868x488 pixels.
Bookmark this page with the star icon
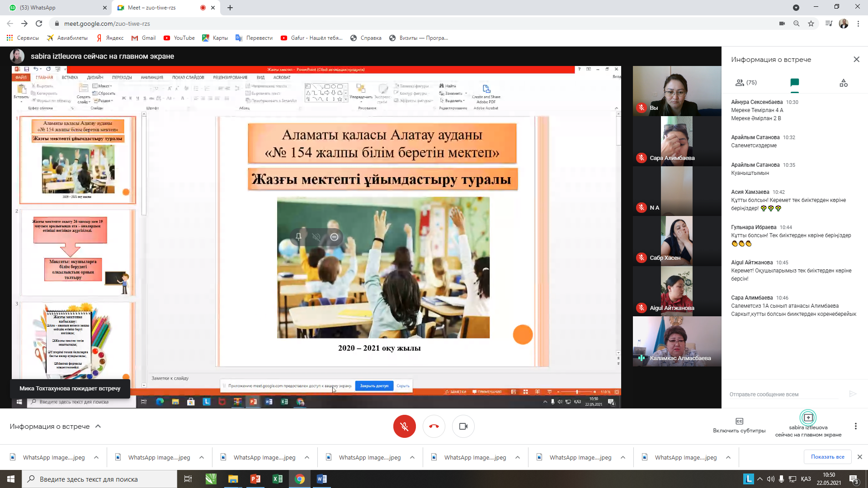tap(811, 23)
